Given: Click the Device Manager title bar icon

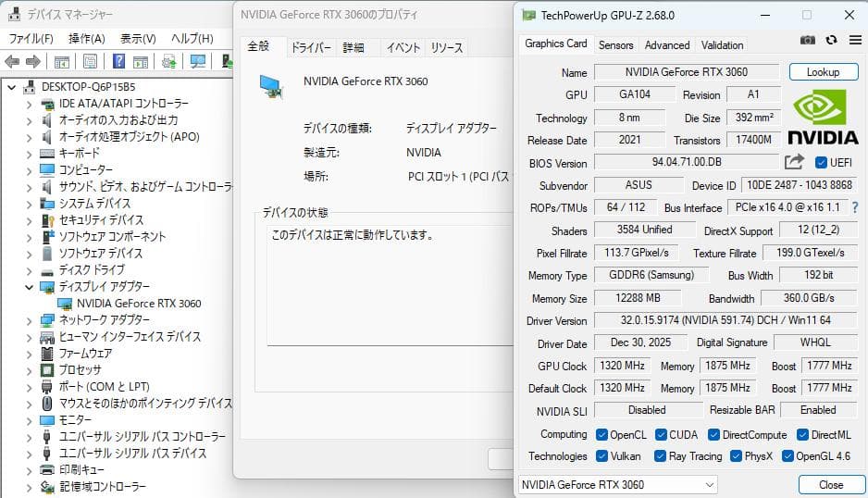Looking at the screenshot, I should coord(15,14).
